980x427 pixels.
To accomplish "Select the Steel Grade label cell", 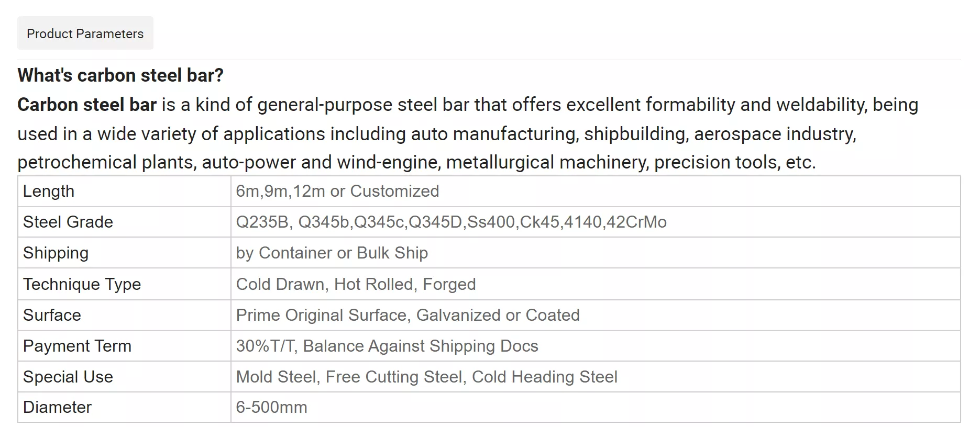I will 124,222.
